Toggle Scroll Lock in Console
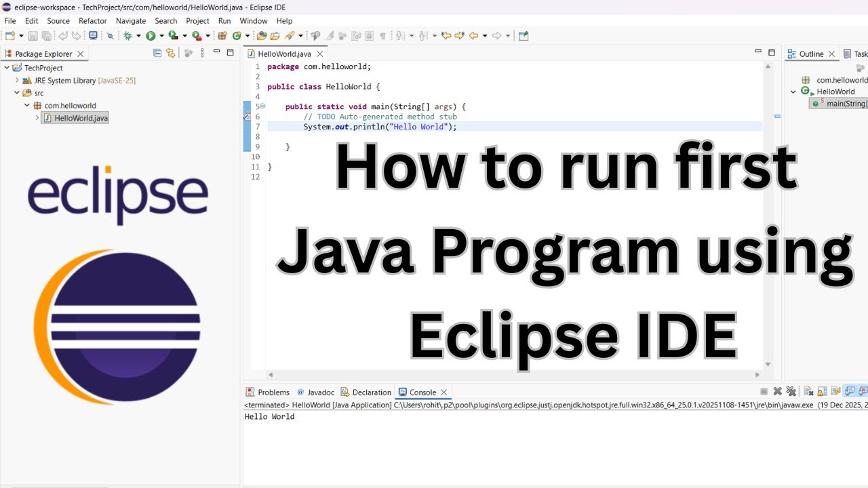The width and height of the screenshot is (868, 488). point(822,391)
